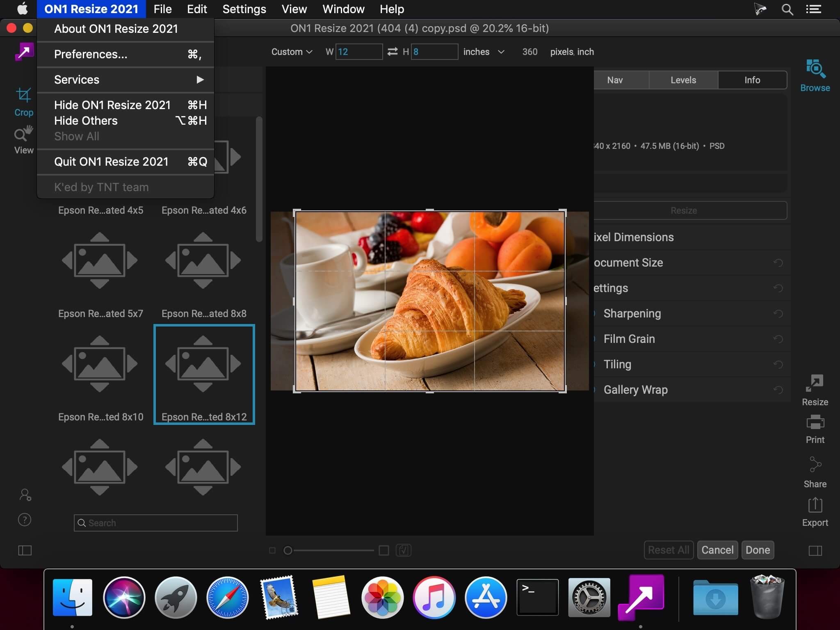Open Terminal from the Dock
The height and width of the screenshot is (630, 840).
tap(537, 597)
